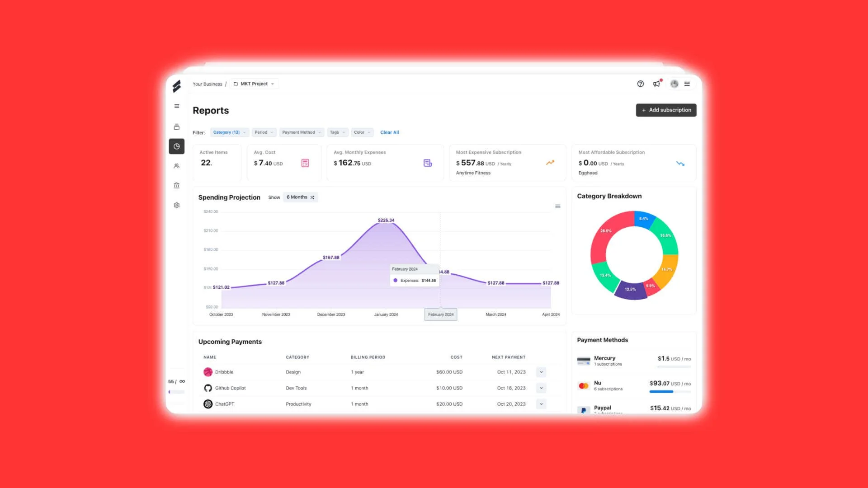Click the help question mark icon
This screenshot has height=488, width=868.
tap(641, 84)
